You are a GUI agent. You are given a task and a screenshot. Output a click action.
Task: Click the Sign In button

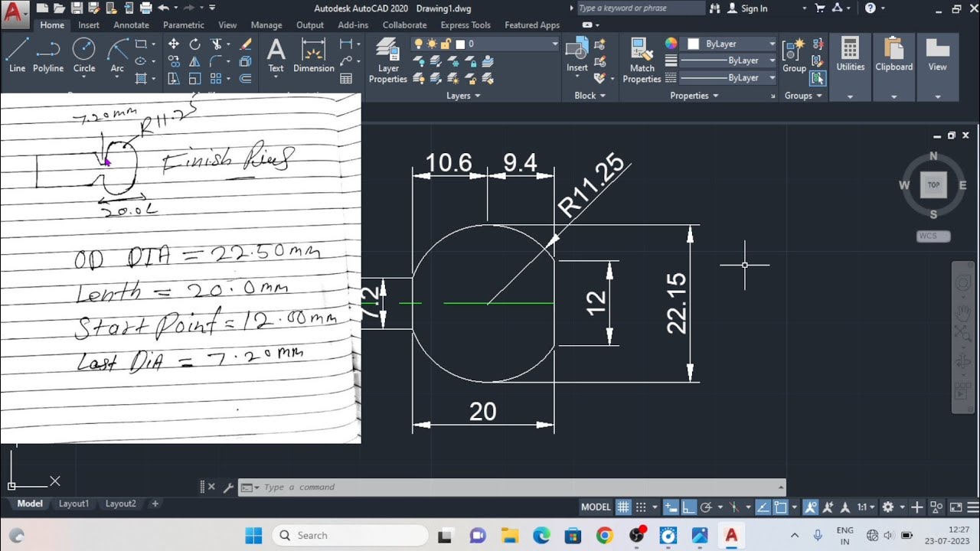(x=748, y=8)
